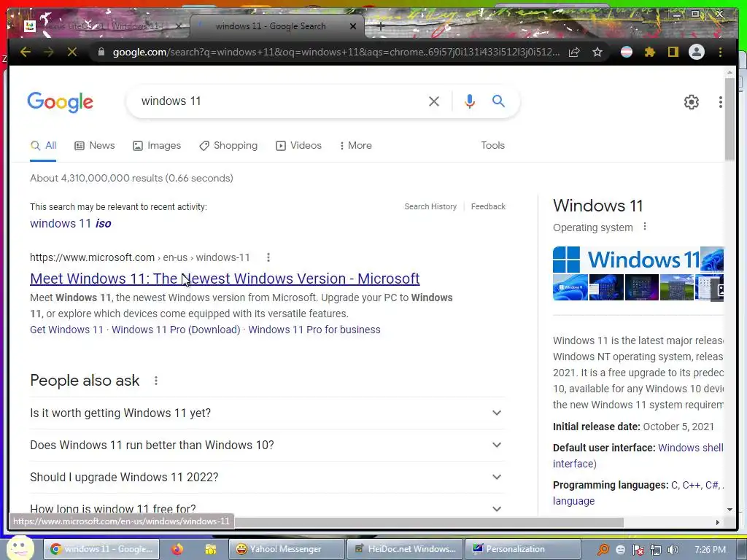Image resolution: width=747 pixels, height=560 pixels.
Task: Open more options beside Operating system
Action: tap(645, 227)
